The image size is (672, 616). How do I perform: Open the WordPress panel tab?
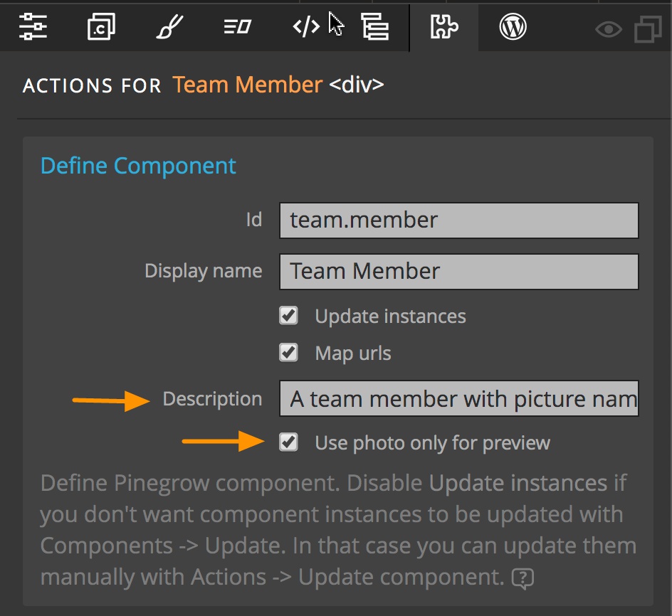click(x=513, y=26)
